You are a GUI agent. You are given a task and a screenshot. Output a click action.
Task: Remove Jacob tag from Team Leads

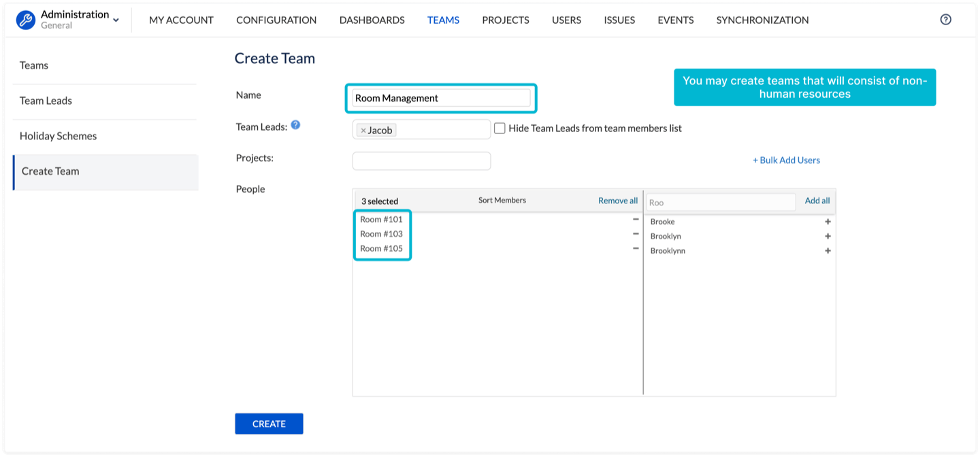click(x=363, y=131)
